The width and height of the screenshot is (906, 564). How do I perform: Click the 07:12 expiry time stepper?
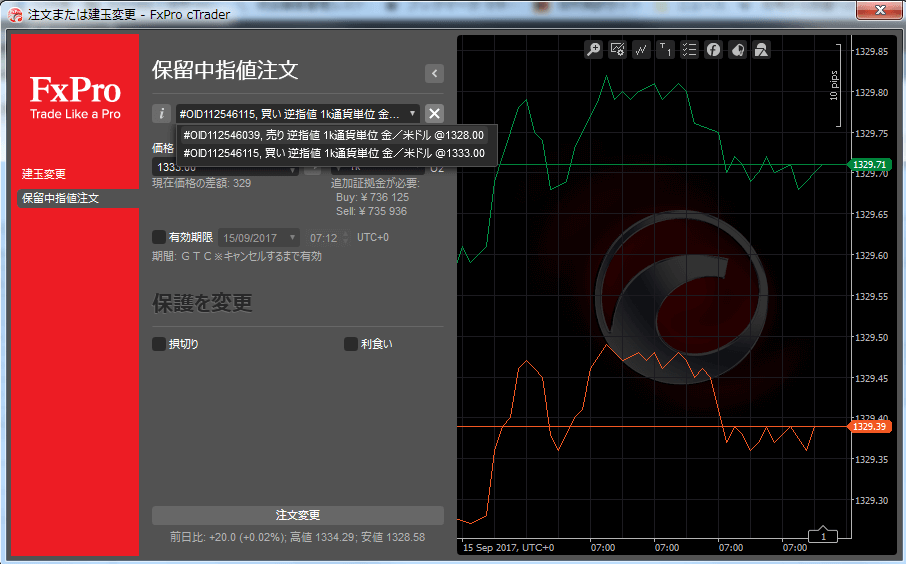pyautogui.click(x=346, y=238)
